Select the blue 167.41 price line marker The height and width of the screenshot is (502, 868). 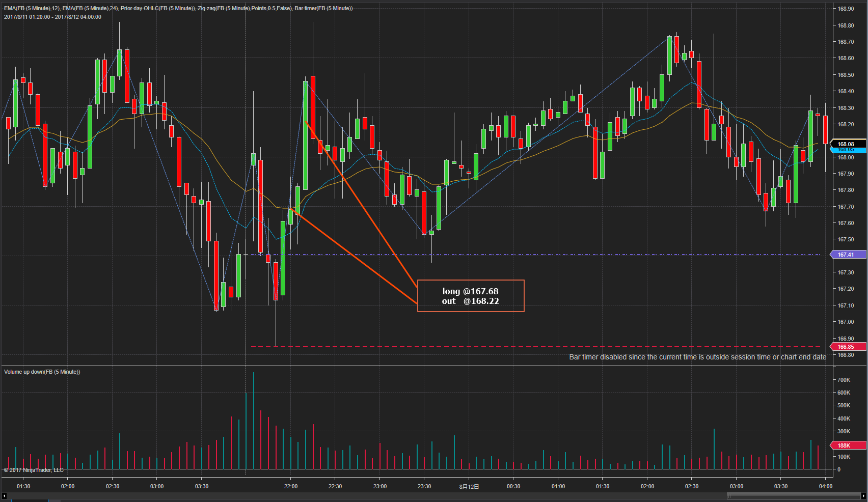(x=848, y=255)
